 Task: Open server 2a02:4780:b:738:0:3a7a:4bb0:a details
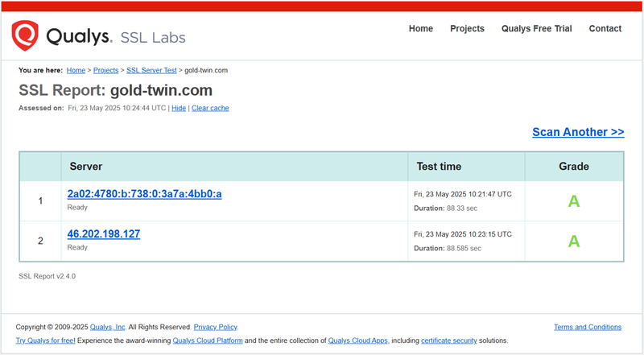click(x=145, y=194)
